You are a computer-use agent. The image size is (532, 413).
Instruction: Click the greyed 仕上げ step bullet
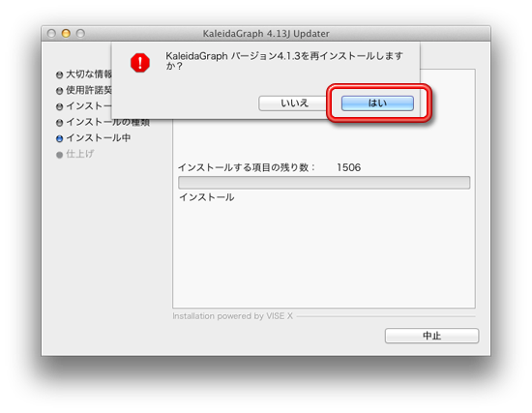[59, 155]
